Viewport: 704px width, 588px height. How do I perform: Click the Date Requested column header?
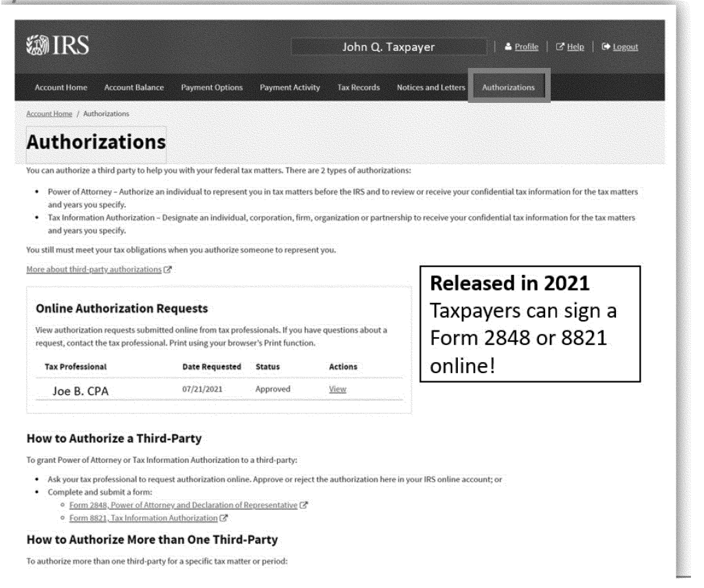pos(212,367)
